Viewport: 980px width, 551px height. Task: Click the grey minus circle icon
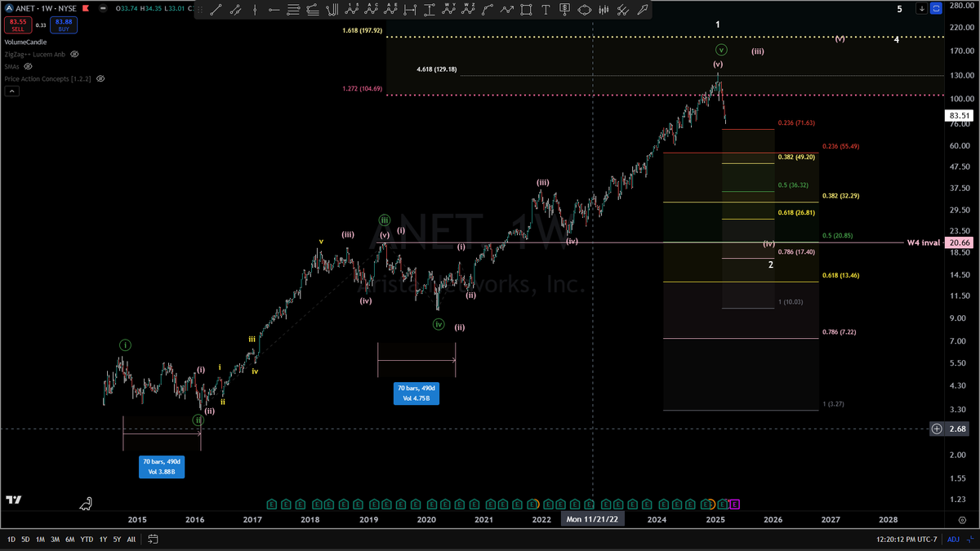(x=101, y=8)
